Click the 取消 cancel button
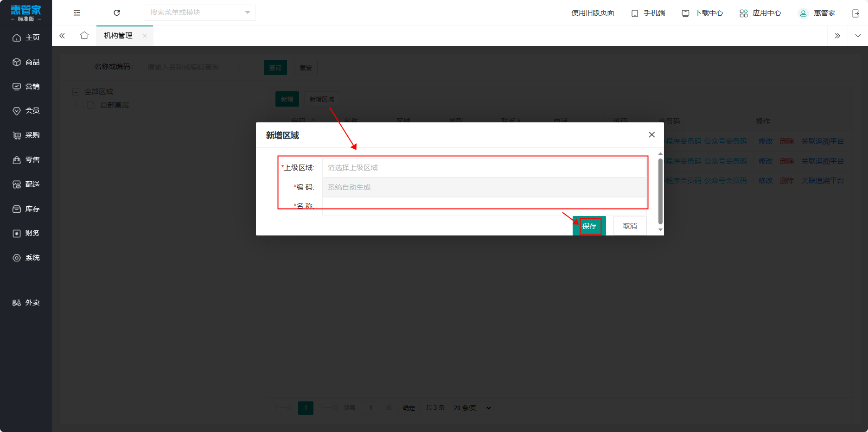868x432 pixels. click(x=630, y=226)
